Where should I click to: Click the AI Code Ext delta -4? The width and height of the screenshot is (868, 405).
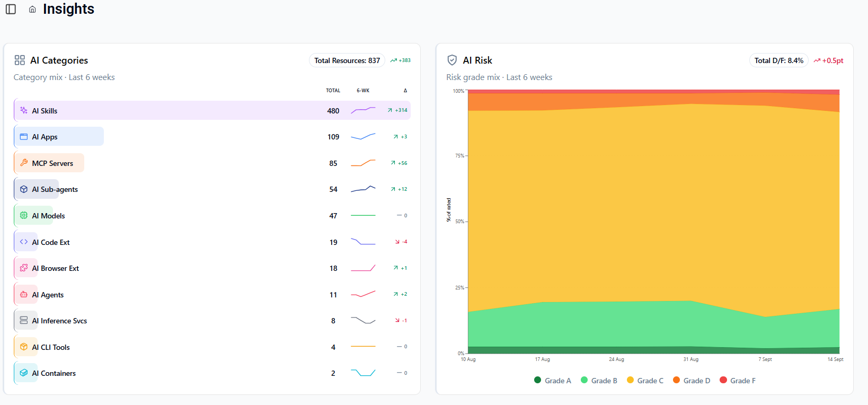pos(401,242)
